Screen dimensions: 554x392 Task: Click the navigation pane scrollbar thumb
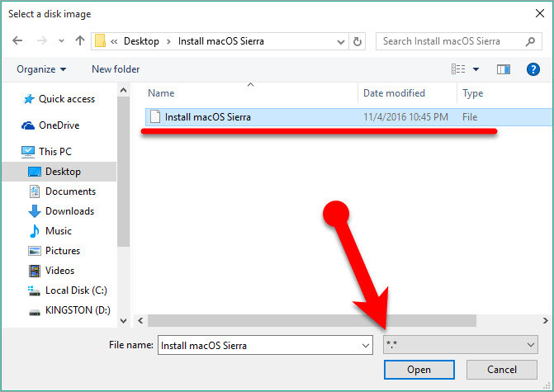(x=123, y=172)
